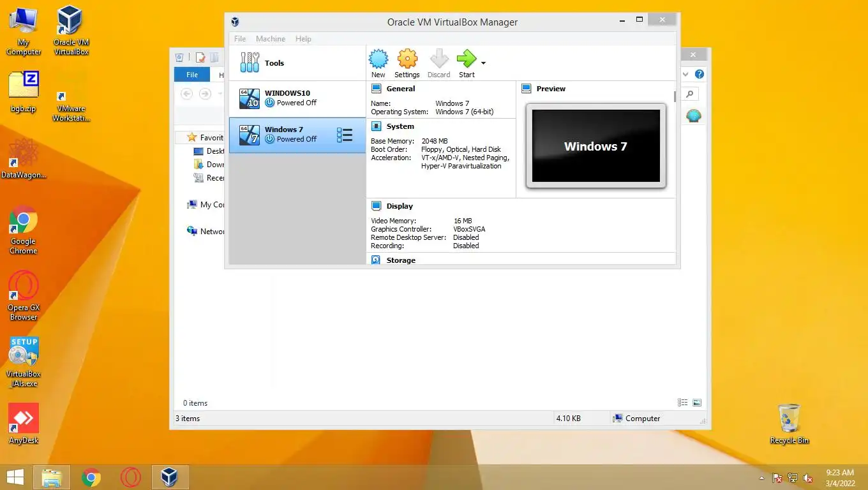This screenshot has height=490, width=868.
Task: Click the Preview section header
Action: (551, 89)
